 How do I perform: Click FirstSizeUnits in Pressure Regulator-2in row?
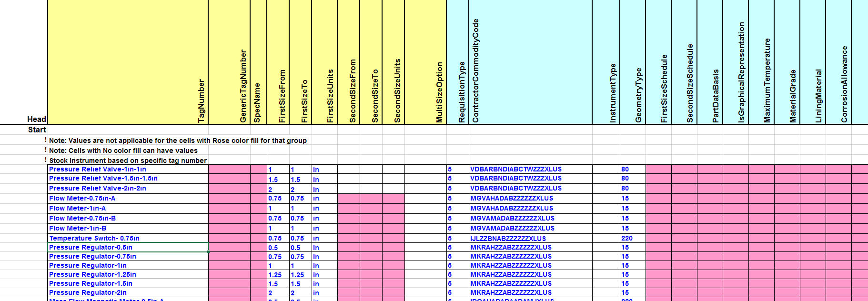(324, 292)
